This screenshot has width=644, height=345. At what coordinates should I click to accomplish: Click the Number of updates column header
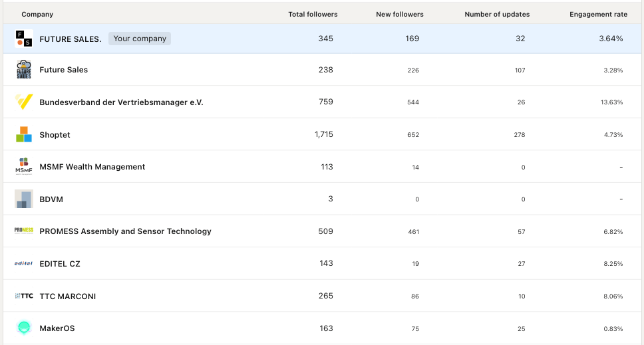(x=497, y=15)
